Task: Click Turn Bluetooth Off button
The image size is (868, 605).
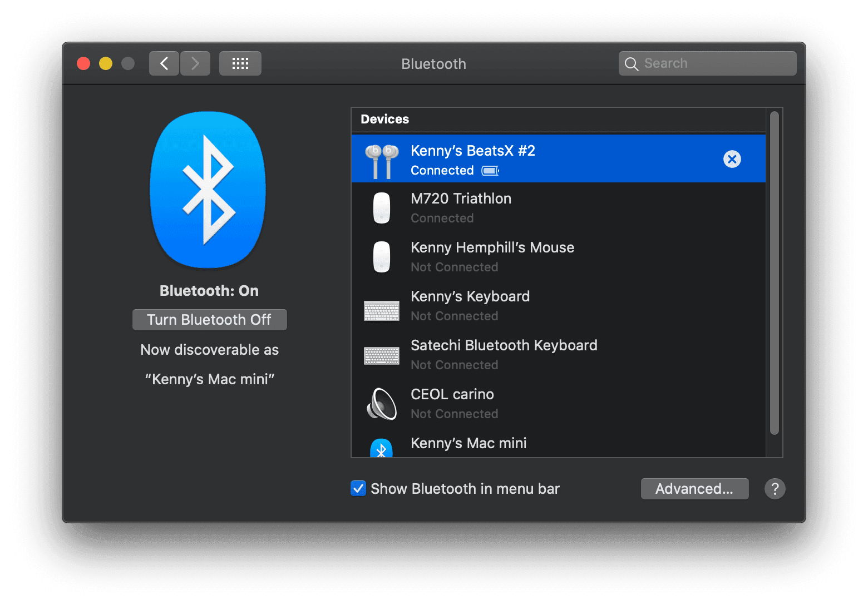Action: pos(210,320)
